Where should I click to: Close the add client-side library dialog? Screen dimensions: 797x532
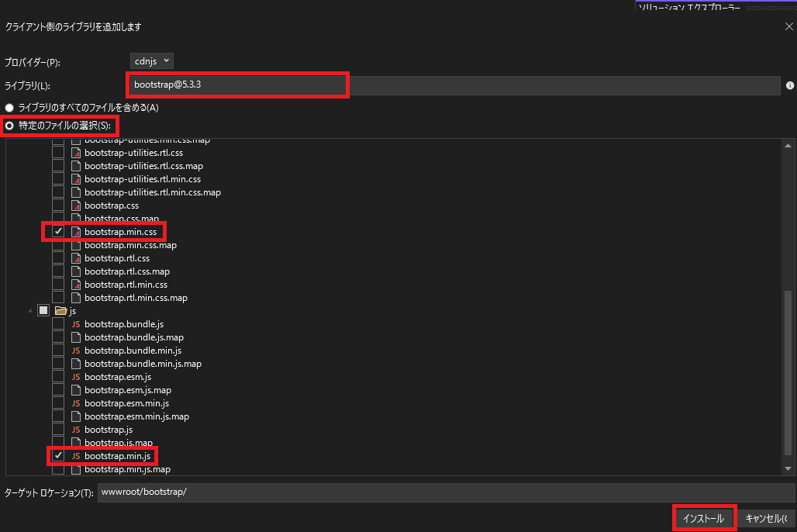[789, 26]
